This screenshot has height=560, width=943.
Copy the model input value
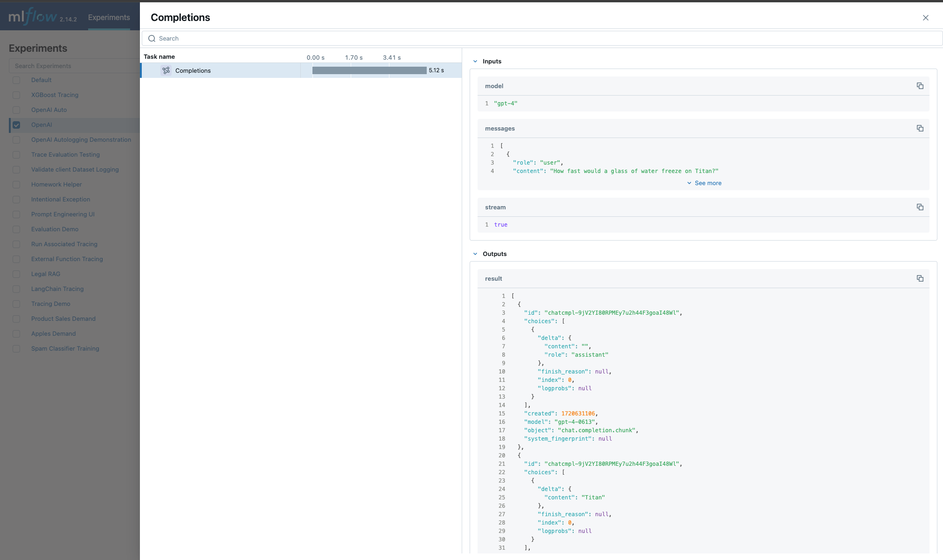click(920, 86)
